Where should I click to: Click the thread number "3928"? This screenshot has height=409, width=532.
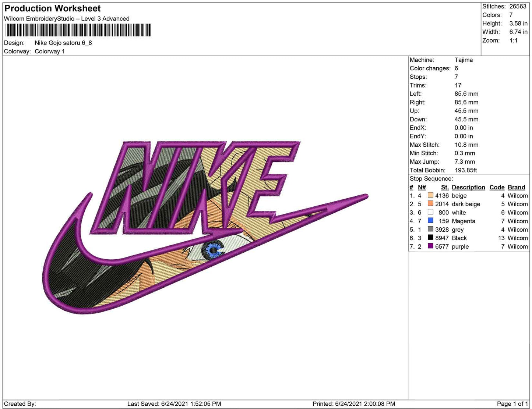click(442, 230)
